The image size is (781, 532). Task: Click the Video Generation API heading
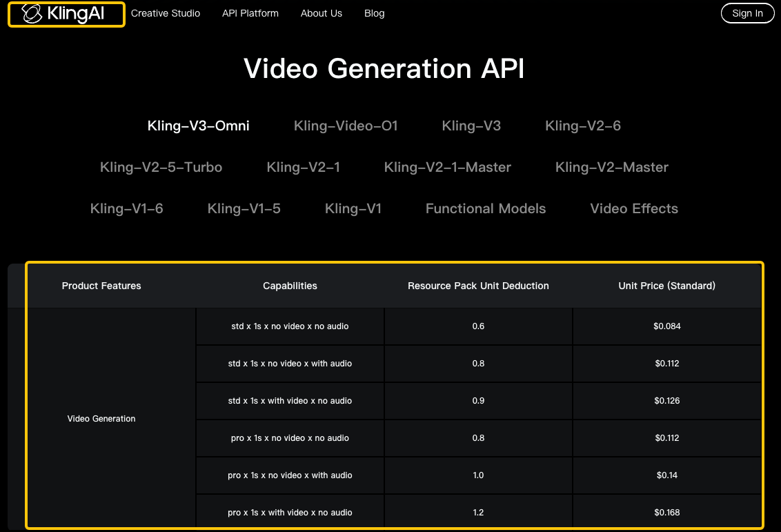point(384,68)
